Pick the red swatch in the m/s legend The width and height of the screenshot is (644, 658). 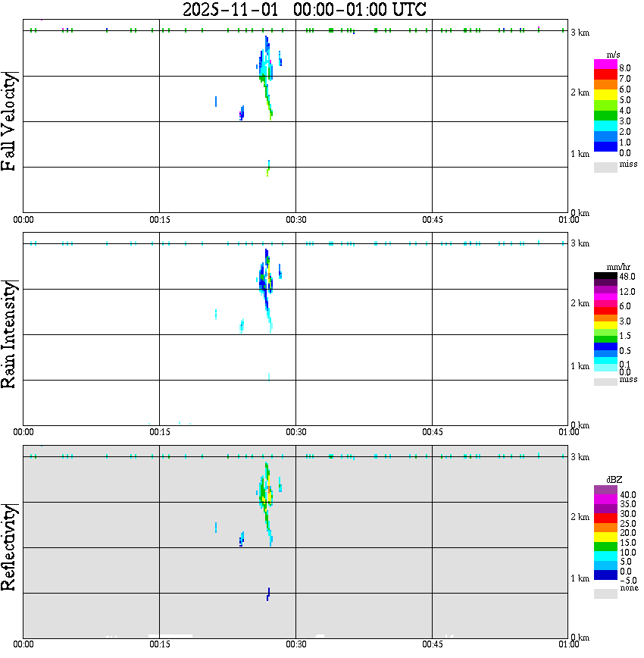click(605, 74)
